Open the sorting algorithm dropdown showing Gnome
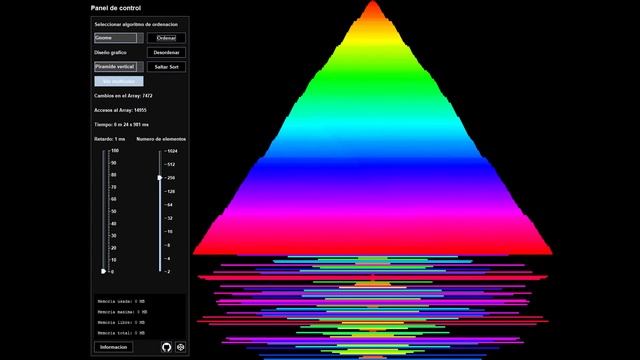Image resolution: width=640 pixels, height=360 pixels. pos(119,38)
